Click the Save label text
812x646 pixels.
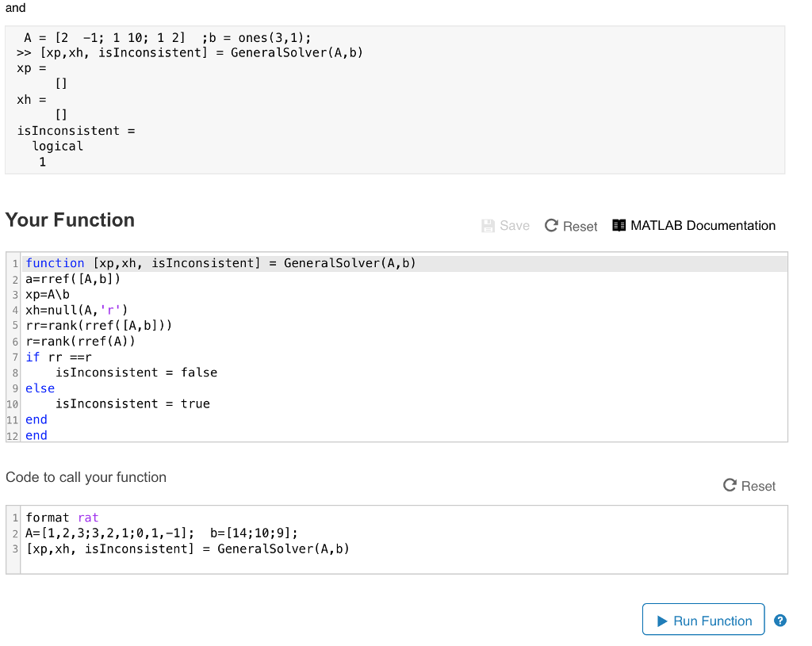515,226
